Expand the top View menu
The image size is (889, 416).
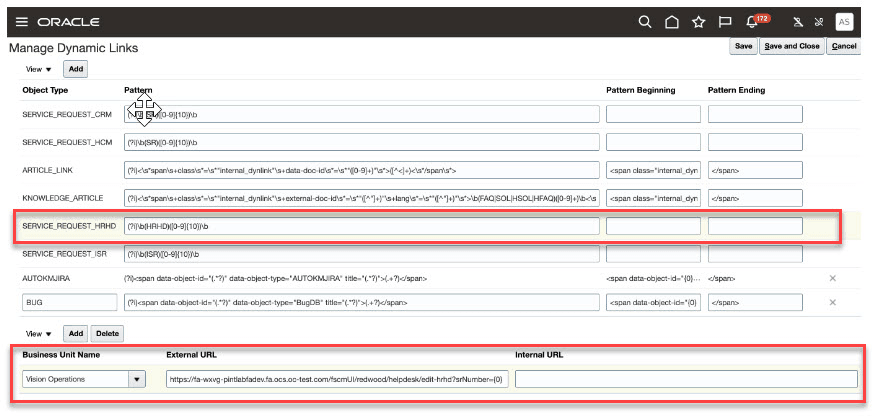coord(39,69)
